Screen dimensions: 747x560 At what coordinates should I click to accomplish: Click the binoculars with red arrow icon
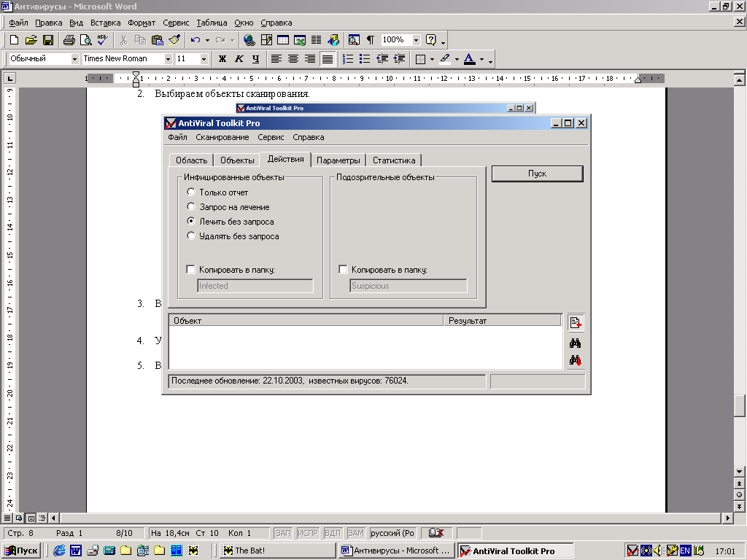pyautogui.click(x=576, y=360)
